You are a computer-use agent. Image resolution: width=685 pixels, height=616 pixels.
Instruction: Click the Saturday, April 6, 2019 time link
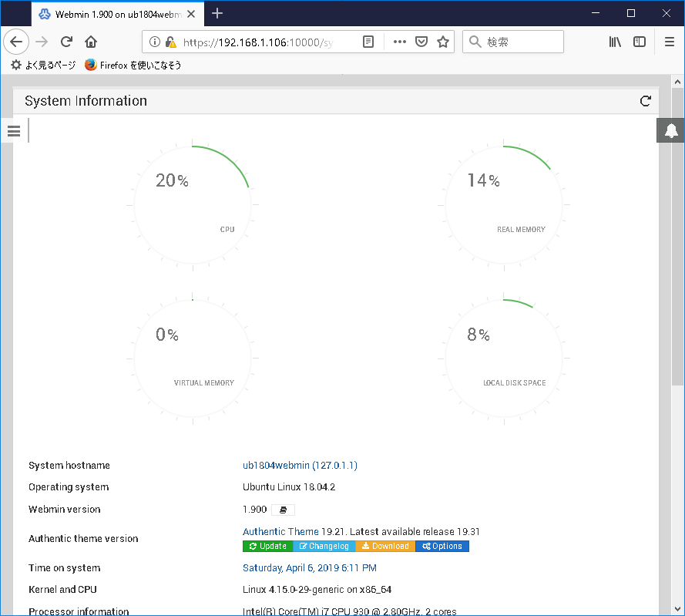pos(309,568)
